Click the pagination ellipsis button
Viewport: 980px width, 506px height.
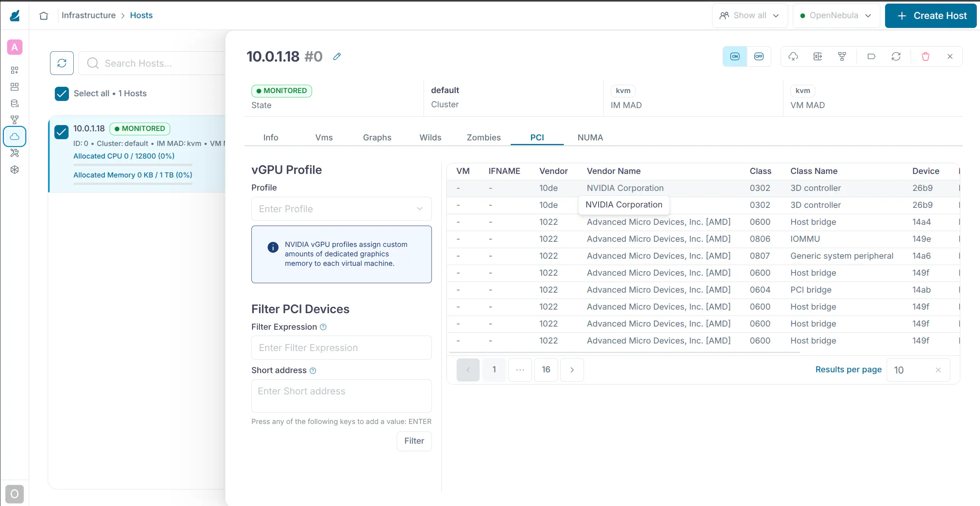(x=520, y=370)
